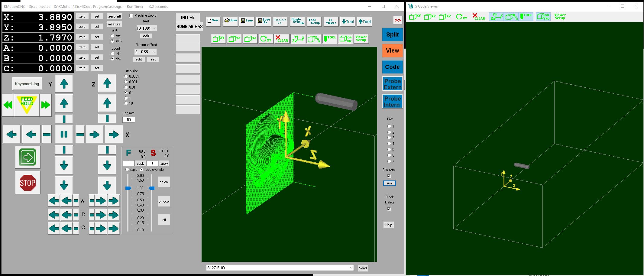Click the green cycle start arrow icon

click(x=28, y=157)
